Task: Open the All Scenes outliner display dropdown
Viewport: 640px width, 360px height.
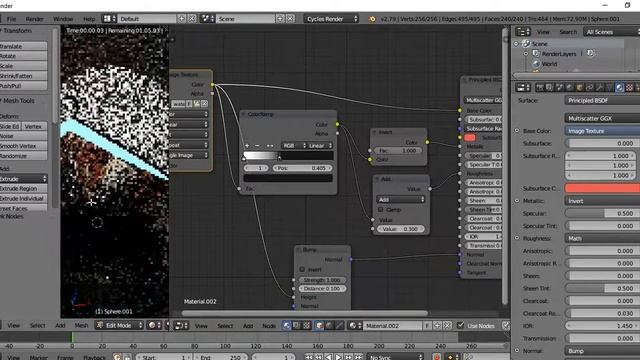Action: click(x=612, y=32)
